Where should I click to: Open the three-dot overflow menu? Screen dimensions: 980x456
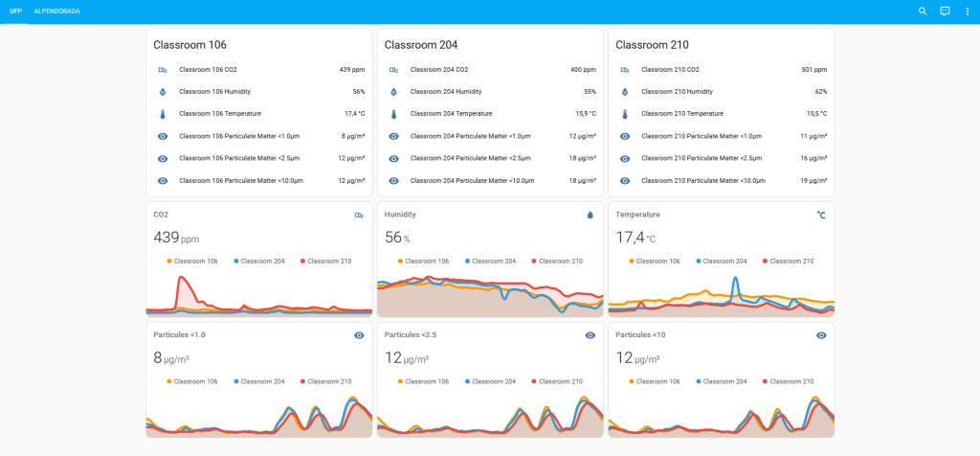pyautogui.click(x=968, y=11)
